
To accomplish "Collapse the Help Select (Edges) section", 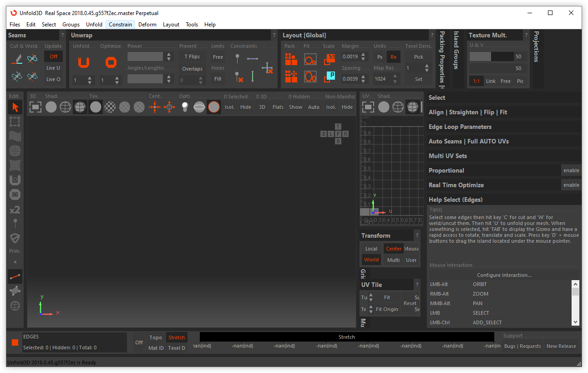I will 504,199.
